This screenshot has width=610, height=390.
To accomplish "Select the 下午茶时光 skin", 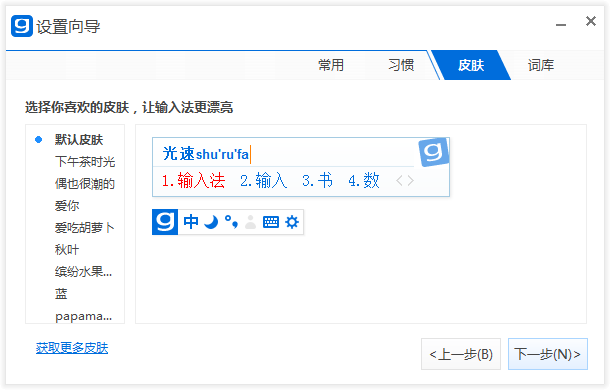I will point(85,162).
